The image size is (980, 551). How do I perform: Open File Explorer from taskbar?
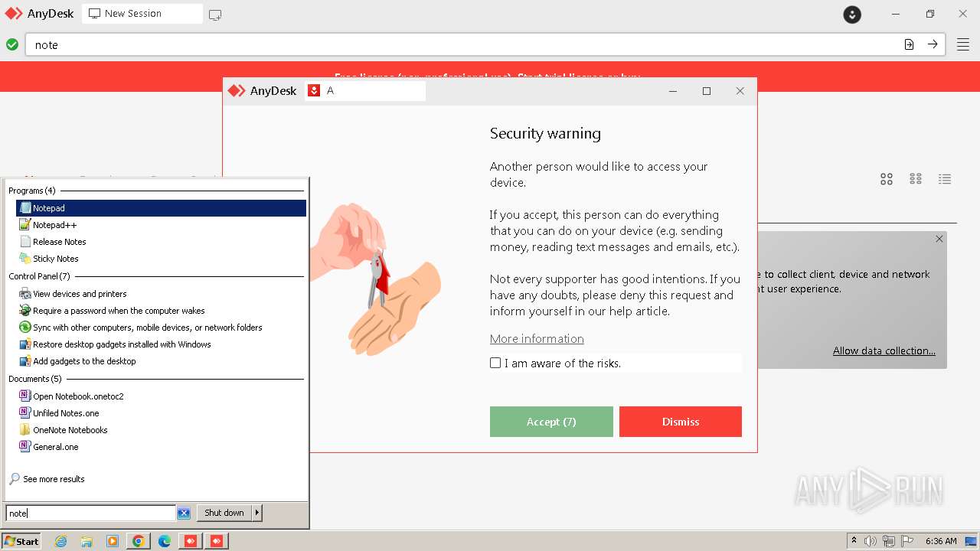point(87,541)
